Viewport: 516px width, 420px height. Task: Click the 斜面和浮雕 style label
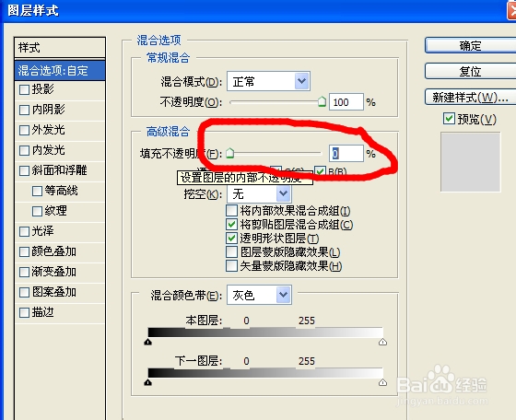click(59, 170)
